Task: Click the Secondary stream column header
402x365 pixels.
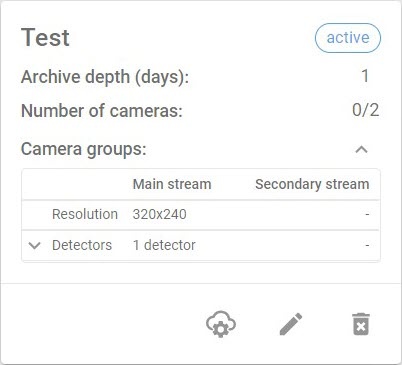Action: pyautogui.click(x=312, y=184)
